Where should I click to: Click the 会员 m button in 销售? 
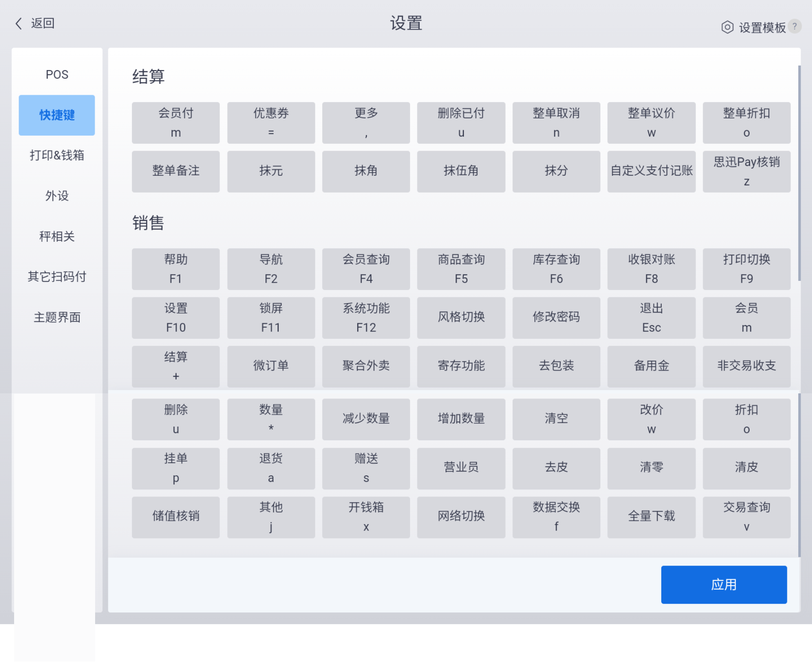[746, 318]
